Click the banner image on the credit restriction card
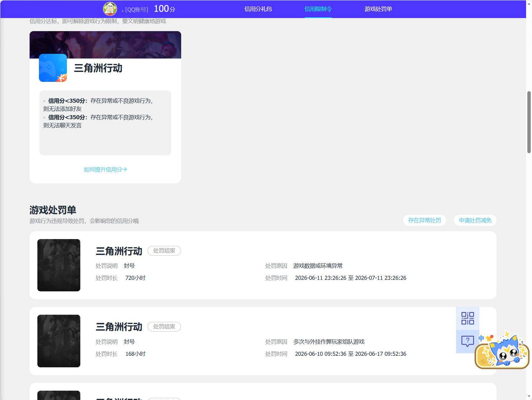532x400 pixels. (105, 45)
